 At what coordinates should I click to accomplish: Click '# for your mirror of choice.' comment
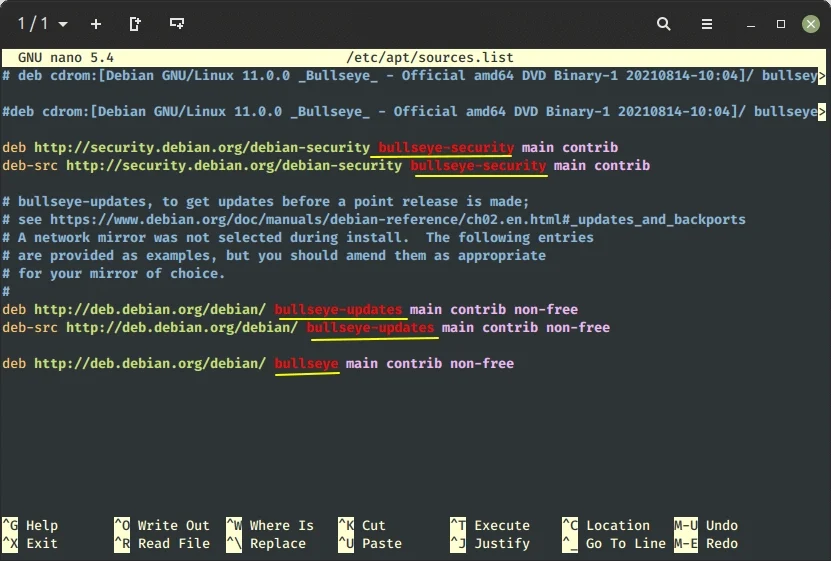click(x=113, y=273)
